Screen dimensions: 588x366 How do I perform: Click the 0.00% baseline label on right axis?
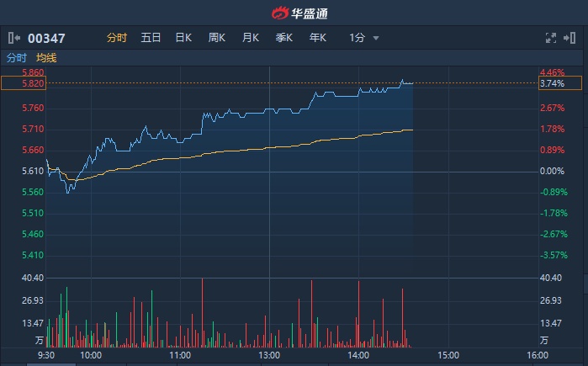(552, 172)
